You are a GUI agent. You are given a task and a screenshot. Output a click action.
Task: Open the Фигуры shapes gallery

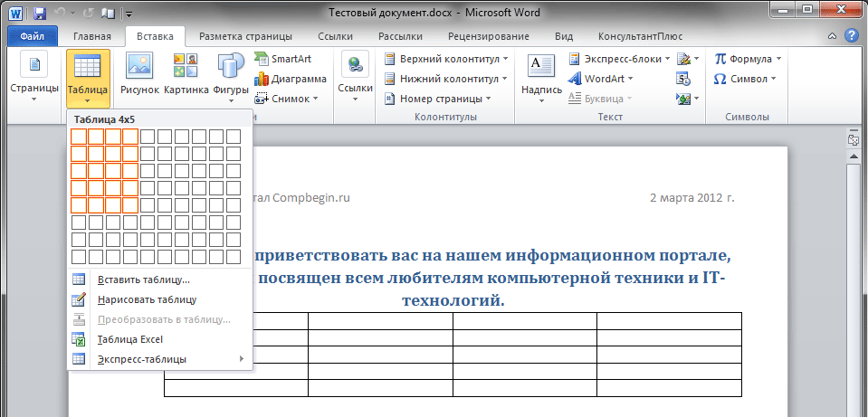pyautogui.click(x=231, y=78)
